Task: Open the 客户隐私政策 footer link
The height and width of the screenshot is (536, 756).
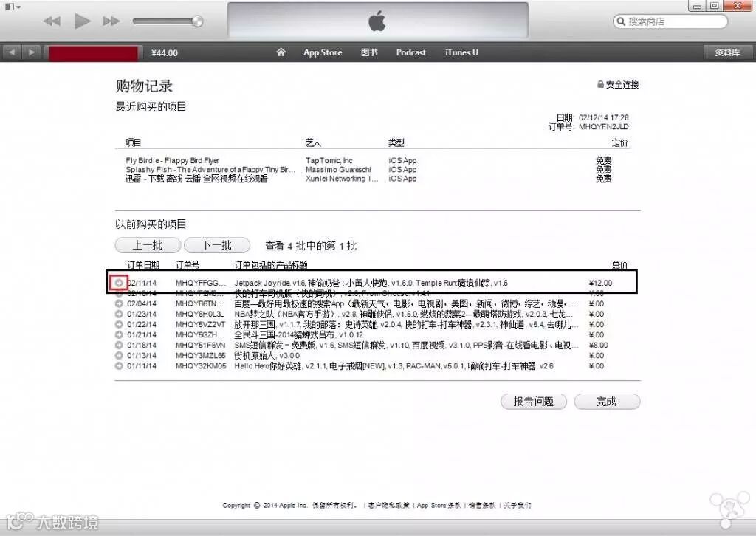Action: tap(388, 506)
